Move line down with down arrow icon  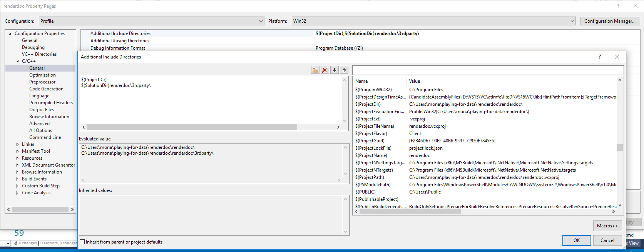[335, 70]
